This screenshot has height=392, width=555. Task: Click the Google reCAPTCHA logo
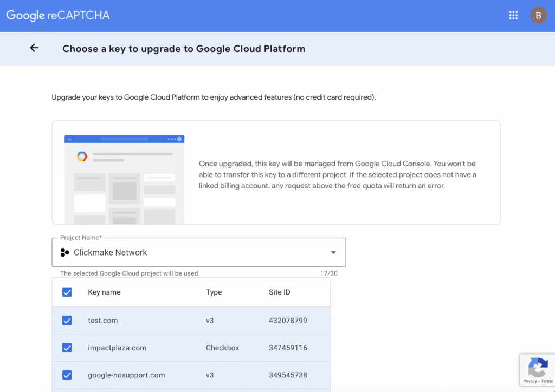pos(57,15)
